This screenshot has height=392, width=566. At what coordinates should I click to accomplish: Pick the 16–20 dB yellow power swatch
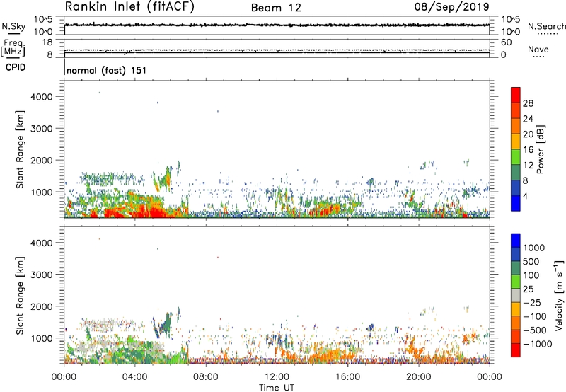coord(516,141)
